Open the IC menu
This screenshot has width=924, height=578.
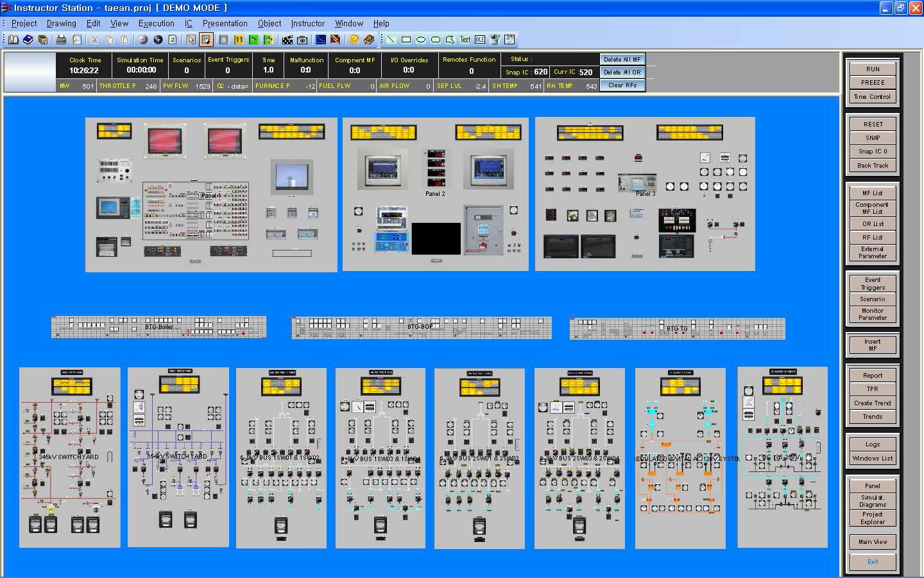tap(189, 23)
